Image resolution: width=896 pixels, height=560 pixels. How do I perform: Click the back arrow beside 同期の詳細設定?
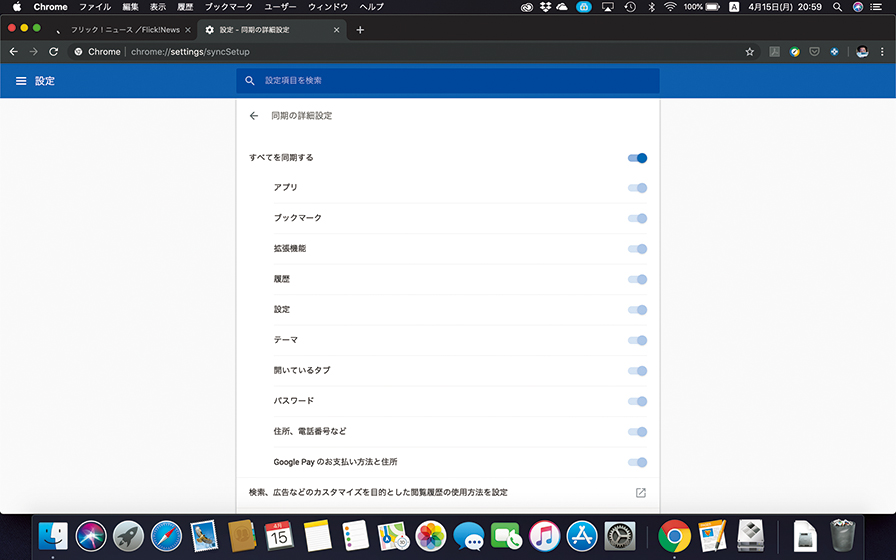[254, 116]
